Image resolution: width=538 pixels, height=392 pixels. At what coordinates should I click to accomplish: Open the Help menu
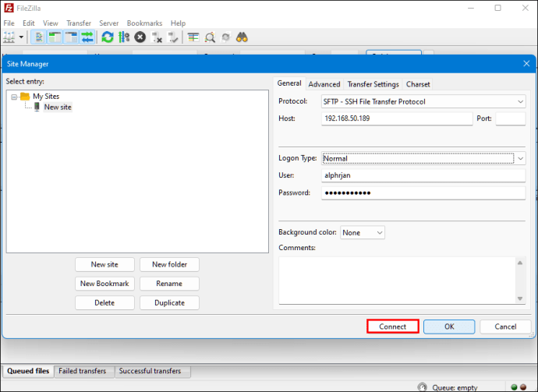click(178, 23)
